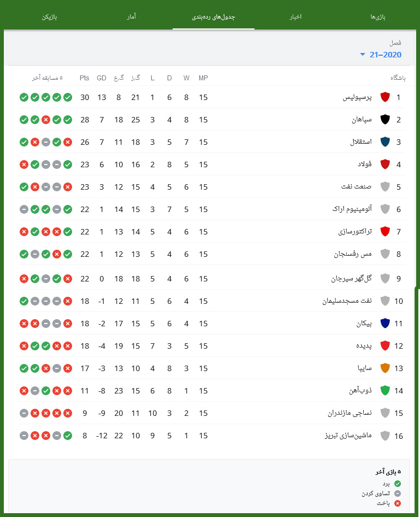The image size is (420, 517).
Task: Switch to the آمار statistics tab
Action: click(132, 16)
